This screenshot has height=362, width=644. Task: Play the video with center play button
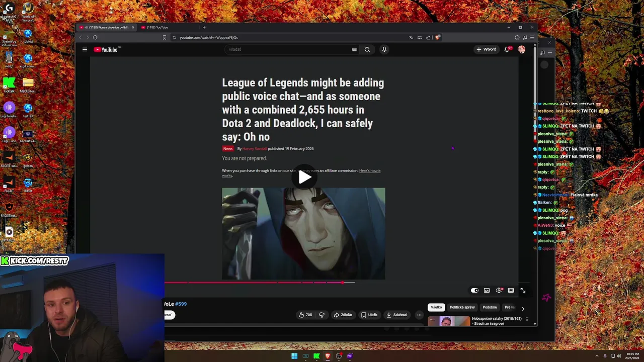[x=304, y=177]
